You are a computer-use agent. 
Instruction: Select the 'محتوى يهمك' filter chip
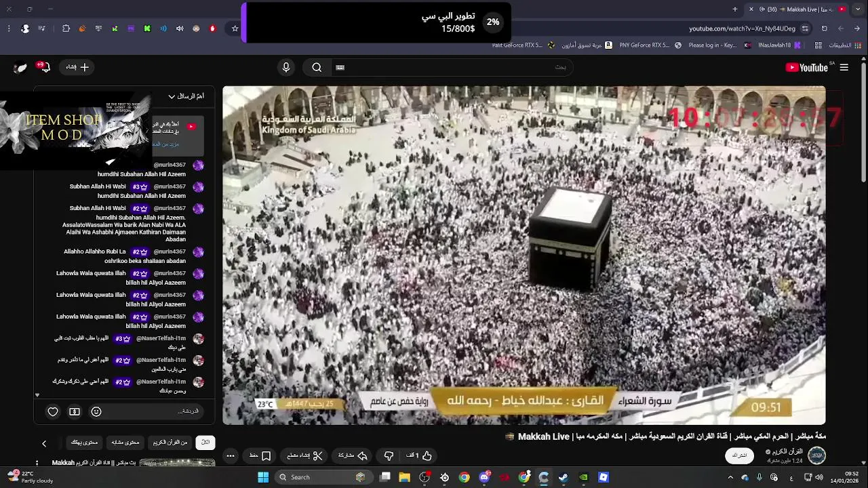tap(84, 442)
